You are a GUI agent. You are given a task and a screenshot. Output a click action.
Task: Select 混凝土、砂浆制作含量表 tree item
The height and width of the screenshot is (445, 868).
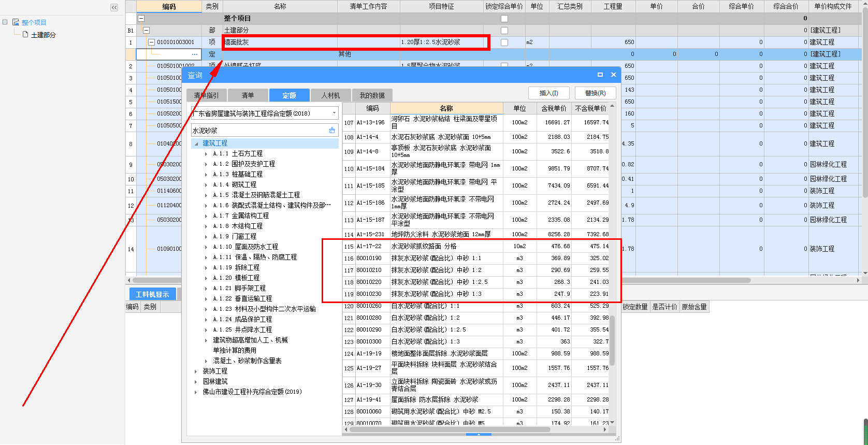click(247, 361)
